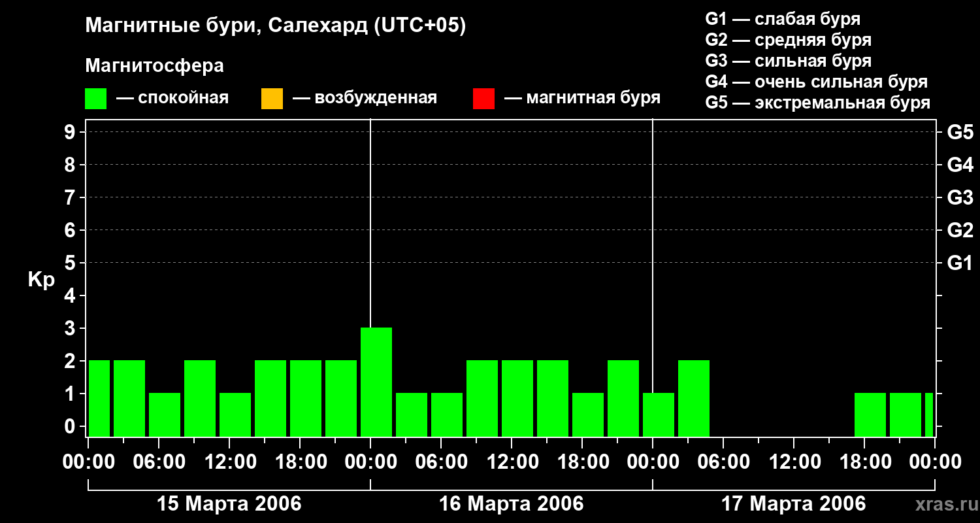Click the right-axis 'G1' level label
Viewport: 980px width, 523px height.
(x=960, y=263)
